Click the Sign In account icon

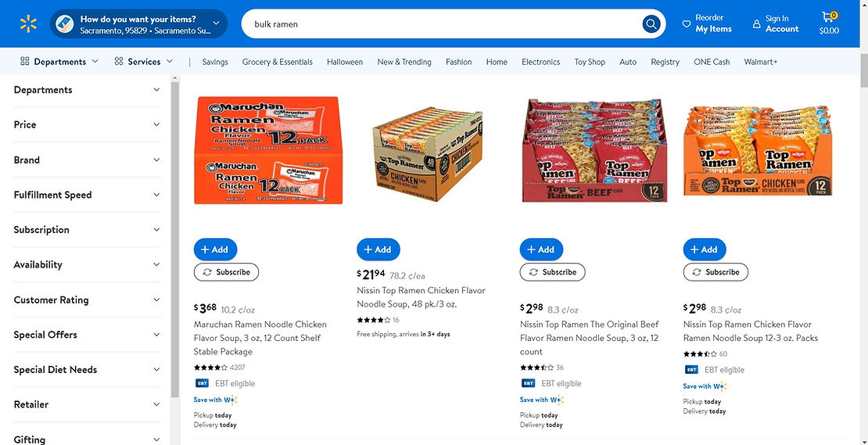[x=756, y=24]
